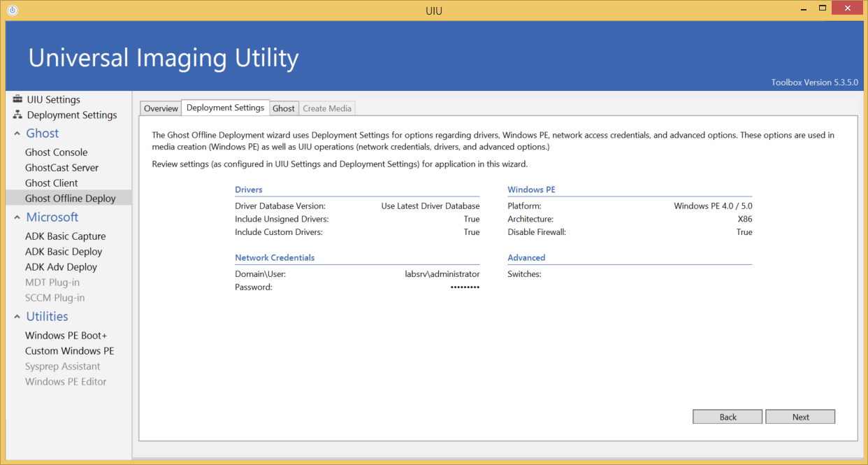Open GhostCast Server

pos(62,168)
